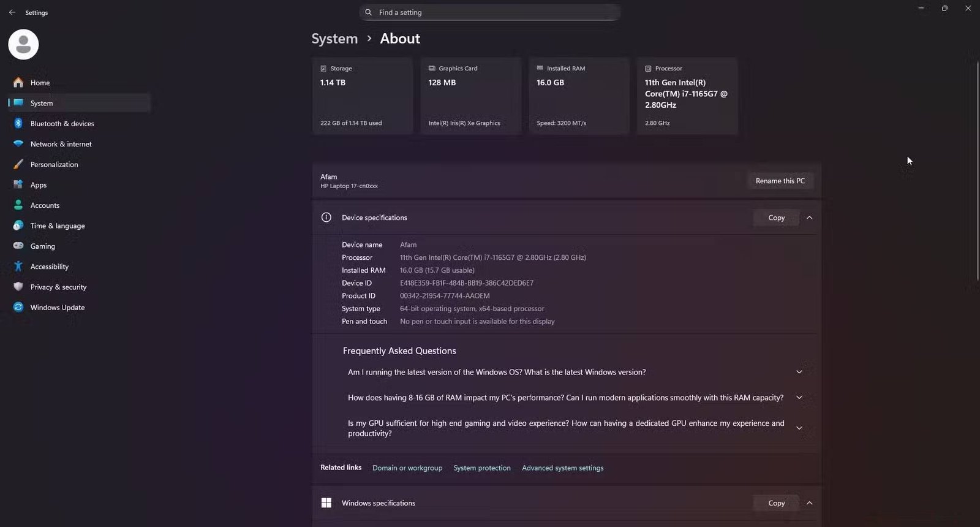Select Time & language in sidebar
This screenshot has height=527, width=980.
[x=58, y=226]
